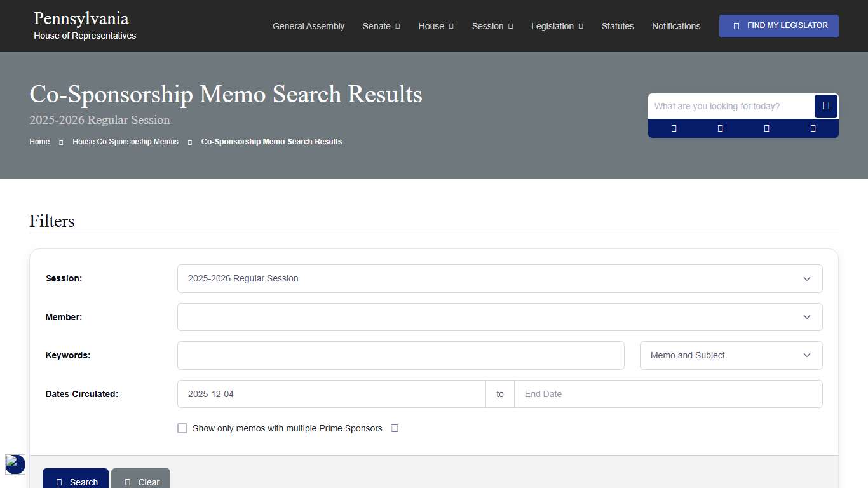Toggle the breadcrumb separator before House Co-Sponsorship Memos
Viewport: 868px width, 488px height.
(61, 142)
